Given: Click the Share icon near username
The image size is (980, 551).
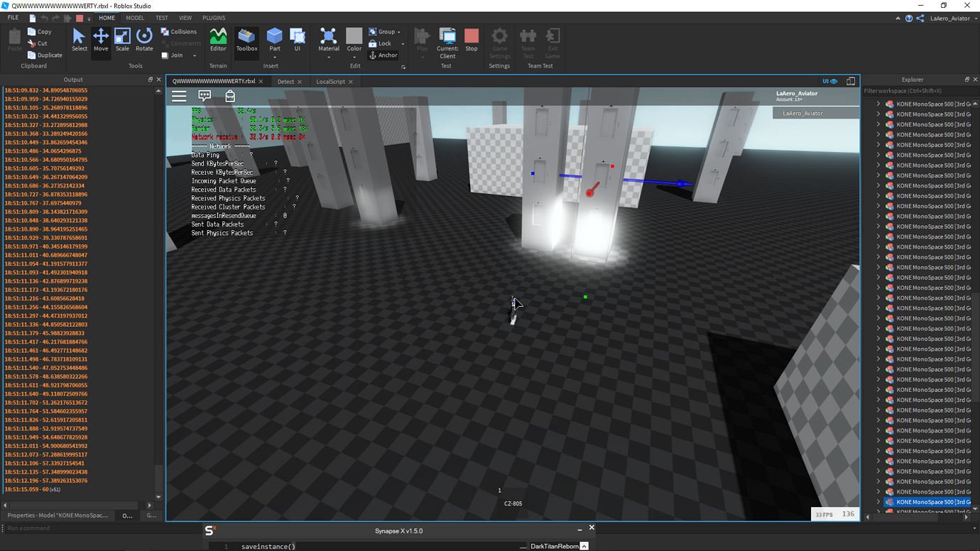Looking at the screenshot, I should [x=920, y=18].
